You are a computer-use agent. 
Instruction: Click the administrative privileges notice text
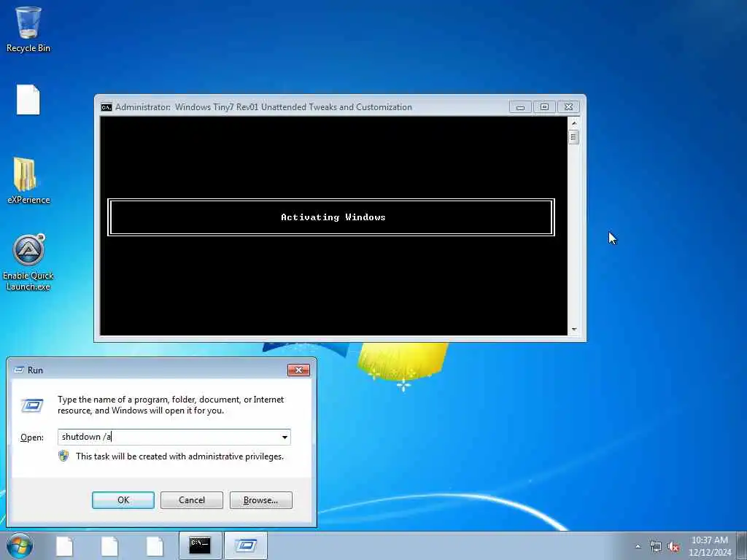(179, 456)
